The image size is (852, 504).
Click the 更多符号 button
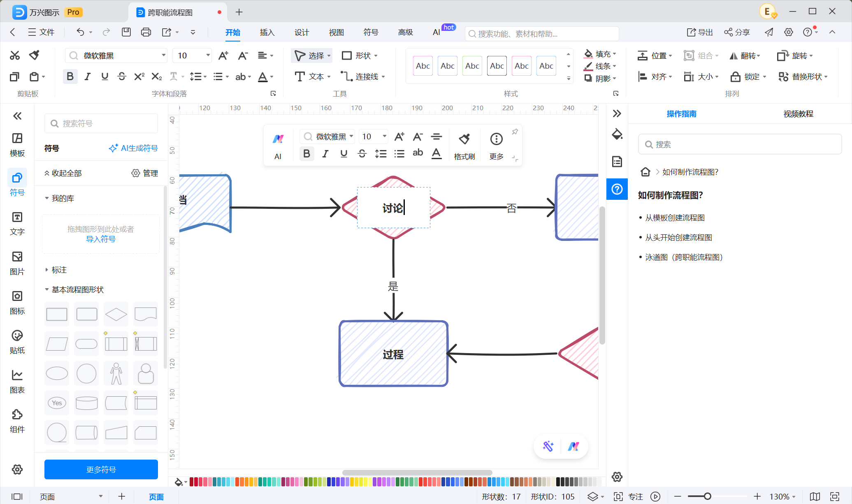click(x=101, y=469)
